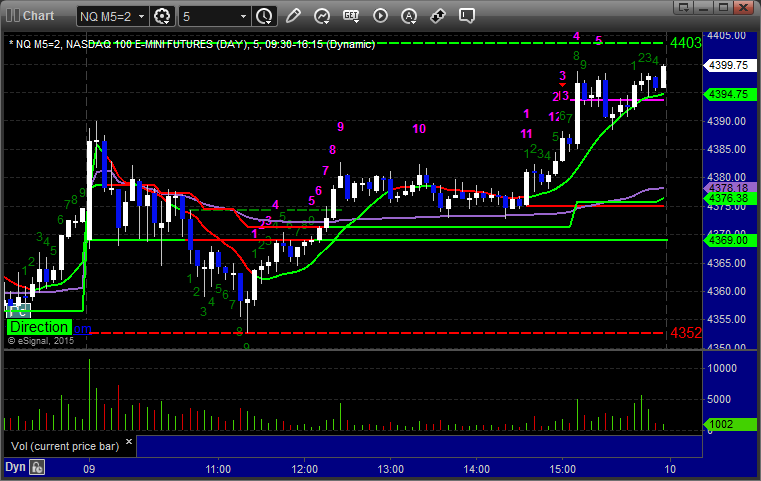761x481 pixels.
Task: Click the 12:00 time axis label
Action: pos(304,469)
